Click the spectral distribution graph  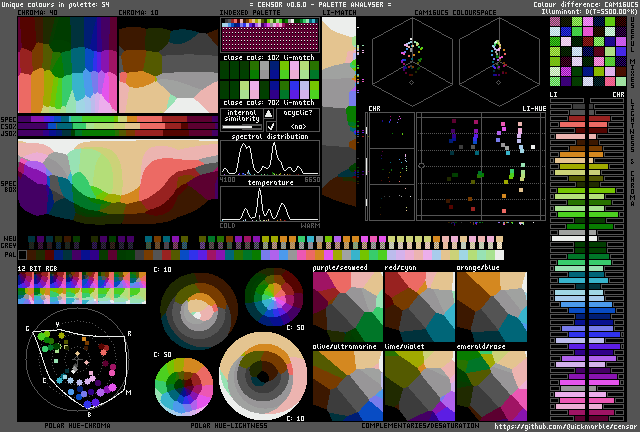(x=269, y=160)
